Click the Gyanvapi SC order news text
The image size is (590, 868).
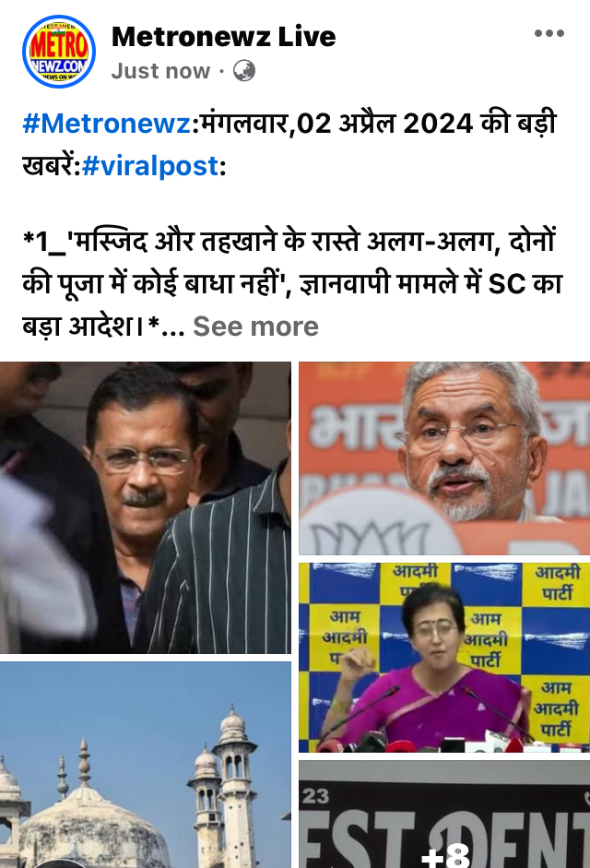coord(292,283)
